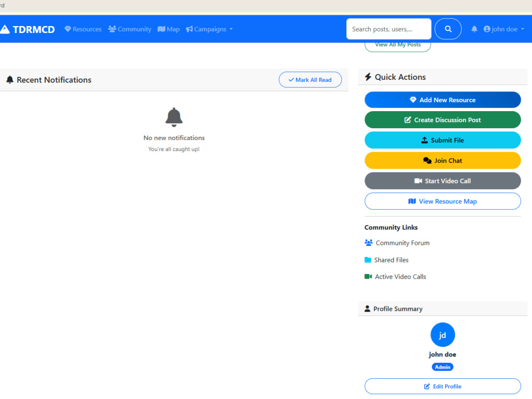Click the 'john doe' name under avatar

(443, 354)
